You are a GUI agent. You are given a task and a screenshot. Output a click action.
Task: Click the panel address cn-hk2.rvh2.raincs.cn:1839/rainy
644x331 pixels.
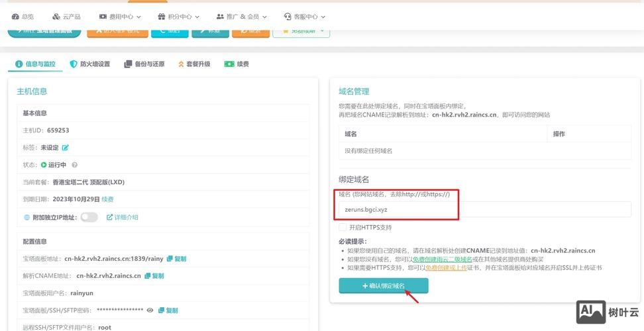click(x=114, y=259)
